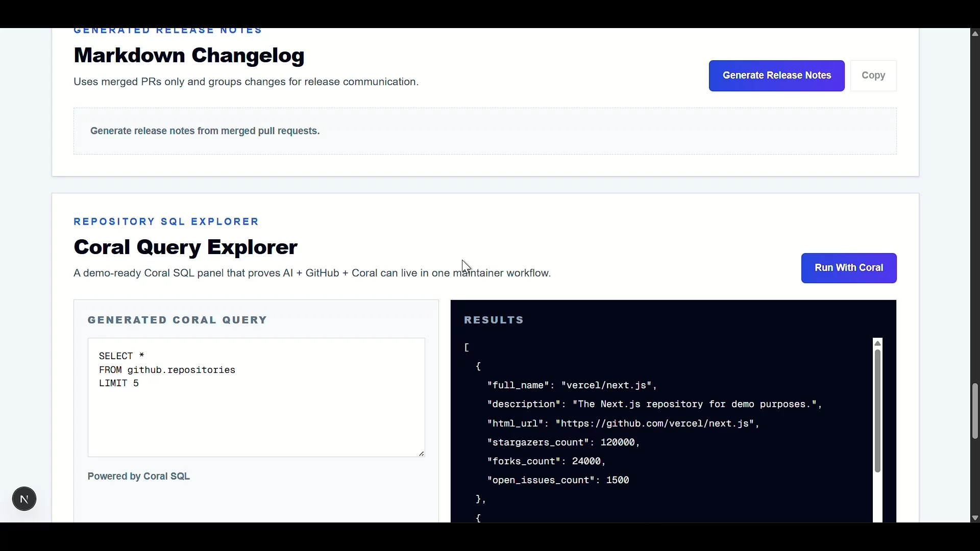Viewport: 980px width, 551px height.
Task: Click the results panel scroll-up arrow
Action: click(877, 343)
